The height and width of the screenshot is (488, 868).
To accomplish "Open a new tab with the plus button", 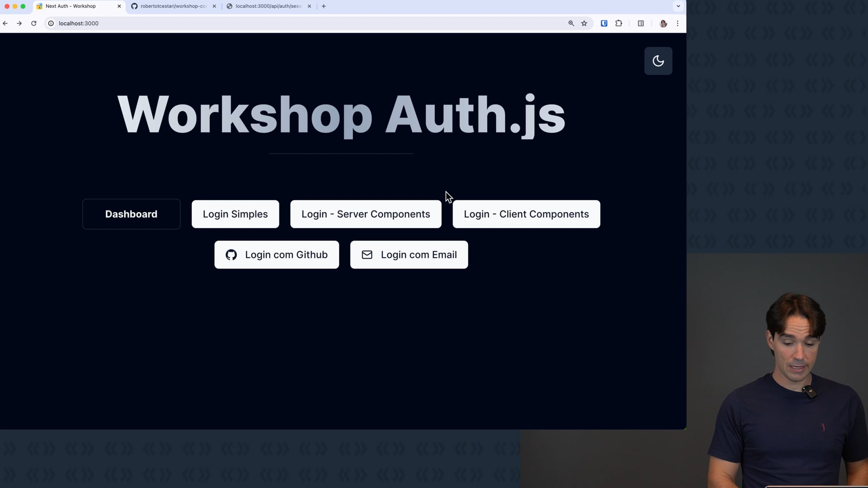I will (x=324, y=6).
